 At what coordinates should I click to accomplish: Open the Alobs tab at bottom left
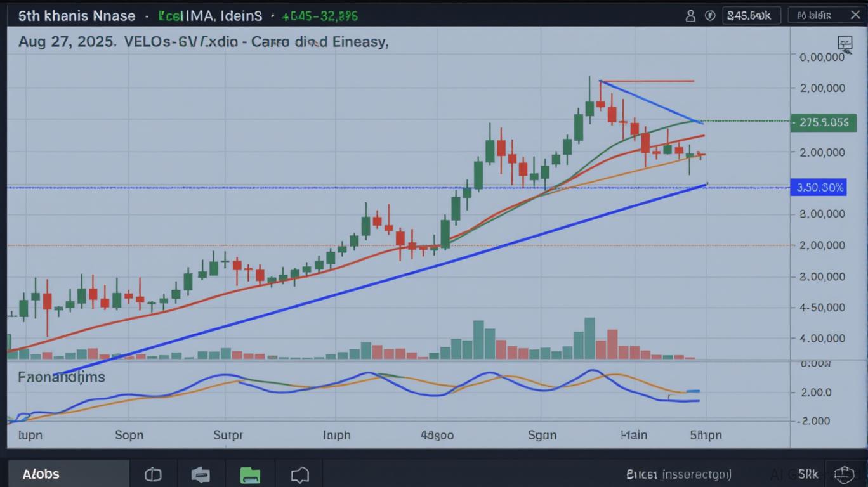[x=41, y=474]
